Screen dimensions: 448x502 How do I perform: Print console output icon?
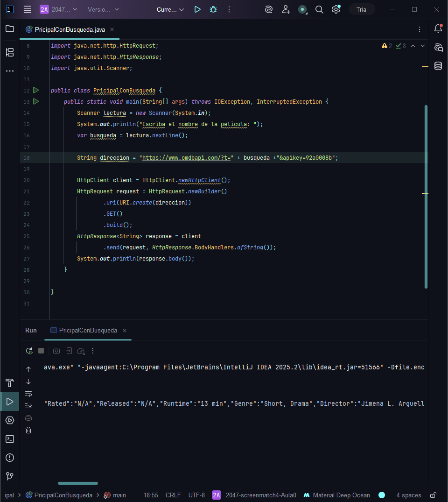click(28, 418)
